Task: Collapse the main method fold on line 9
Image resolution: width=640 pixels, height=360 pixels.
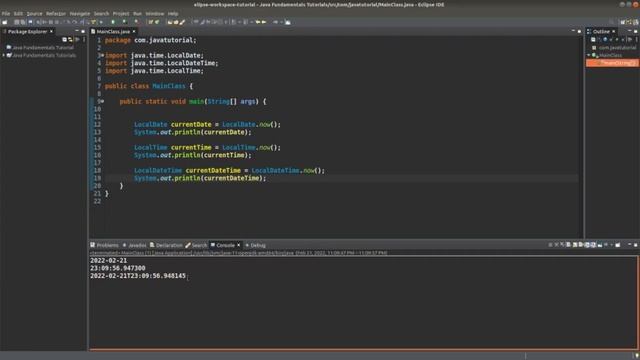Action: (102, 101)
